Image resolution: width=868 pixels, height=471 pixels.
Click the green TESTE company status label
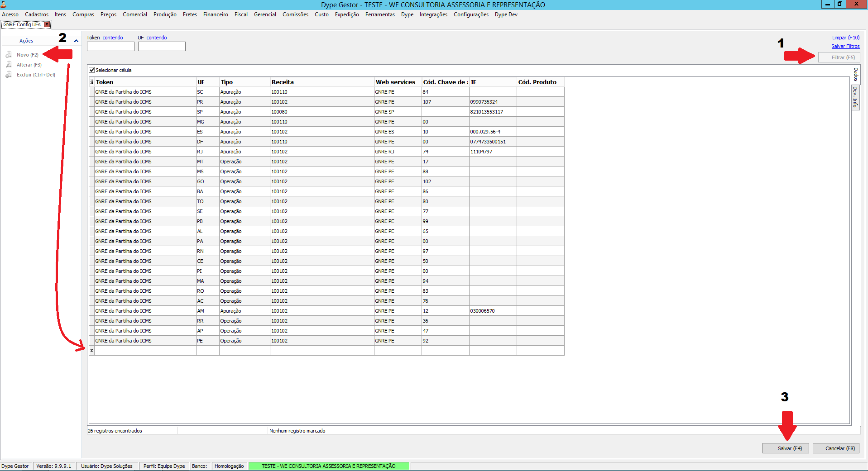coord(329,466)
